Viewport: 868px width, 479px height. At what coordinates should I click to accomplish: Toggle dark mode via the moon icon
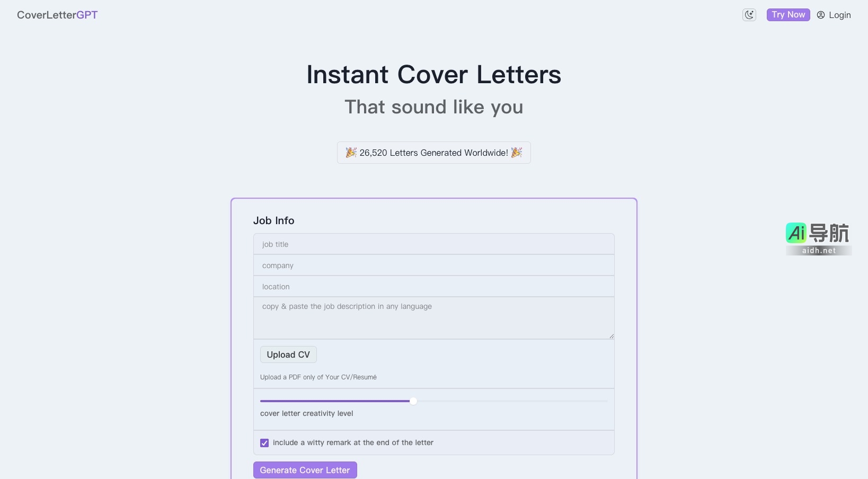tap(749, 14)
